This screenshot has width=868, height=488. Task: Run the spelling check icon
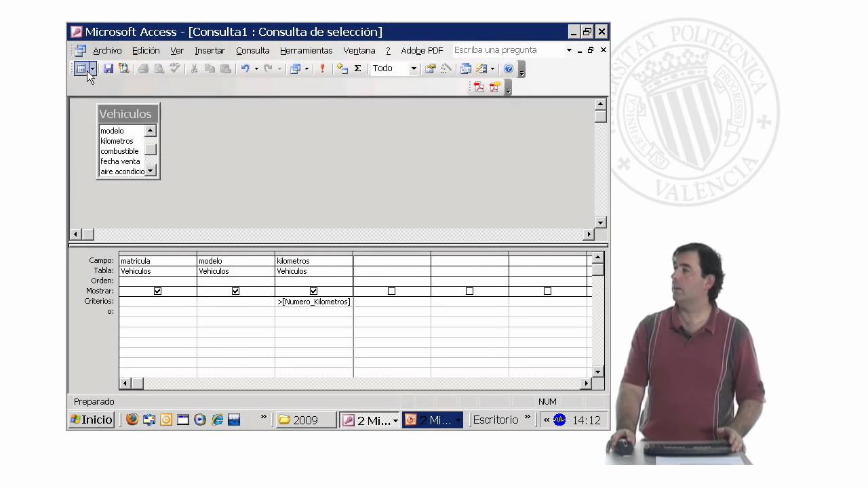click(174, 68)
